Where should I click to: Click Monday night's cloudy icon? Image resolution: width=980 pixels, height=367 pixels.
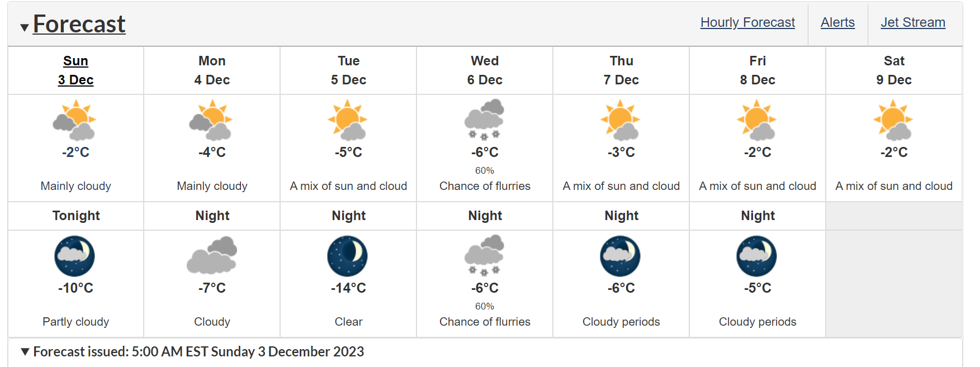[212, 255]
